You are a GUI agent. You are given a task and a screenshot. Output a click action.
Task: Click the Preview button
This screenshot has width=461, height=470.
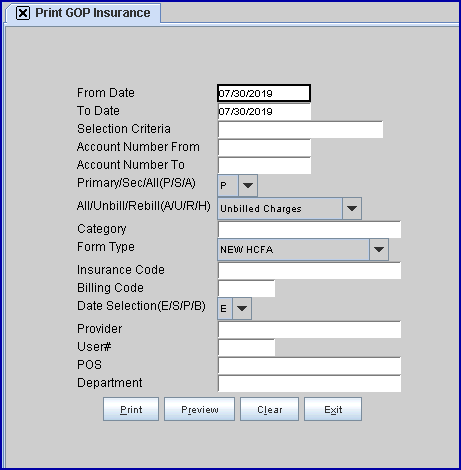[x=199, y=409]
